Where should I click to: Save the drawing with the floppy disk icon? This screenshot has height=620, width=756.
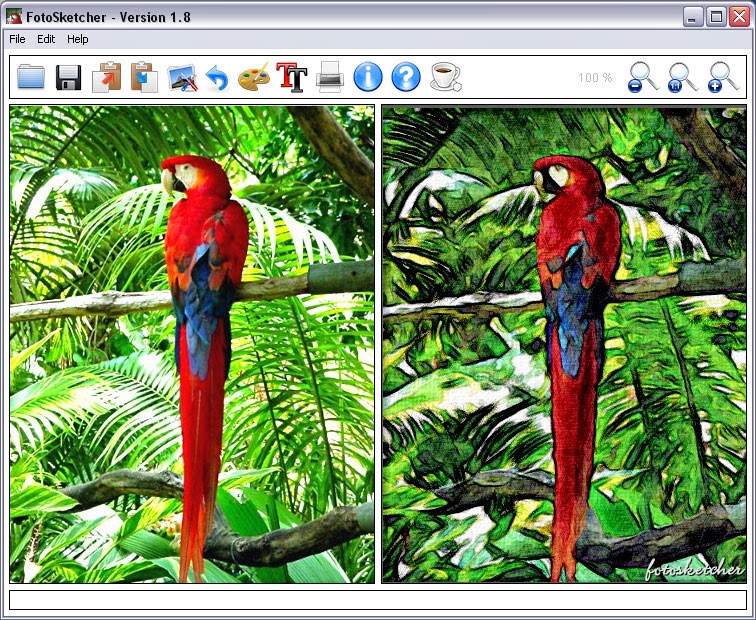68,77
